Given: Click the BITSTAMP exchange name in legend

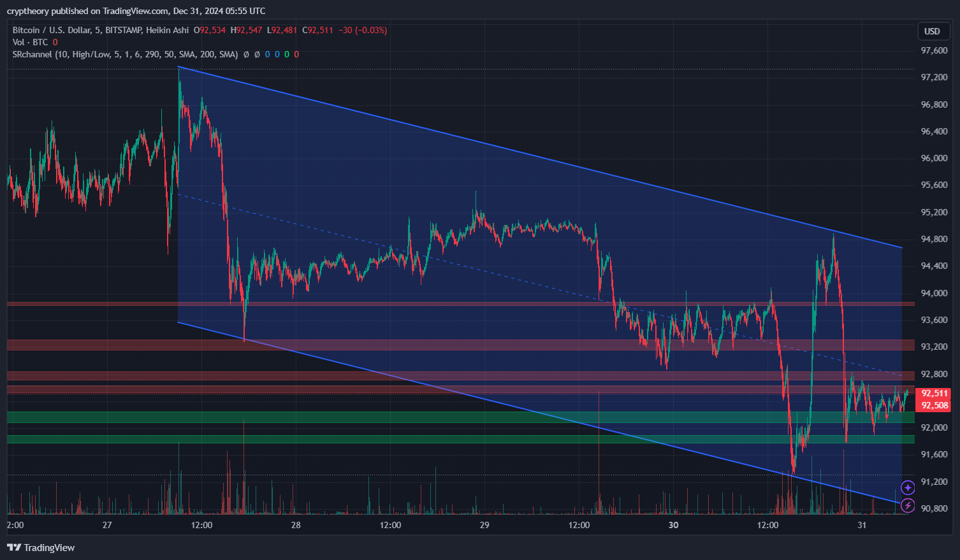Looking at the screenshot, I should click(122, 30).
